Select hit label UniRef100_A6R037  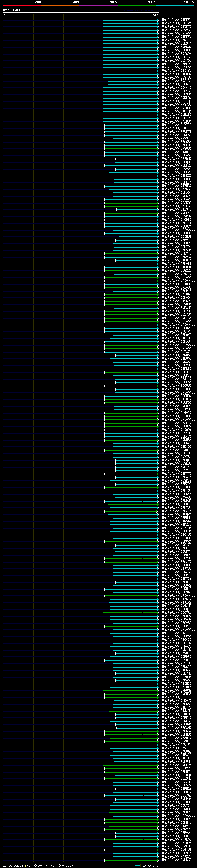pos(176,257)
